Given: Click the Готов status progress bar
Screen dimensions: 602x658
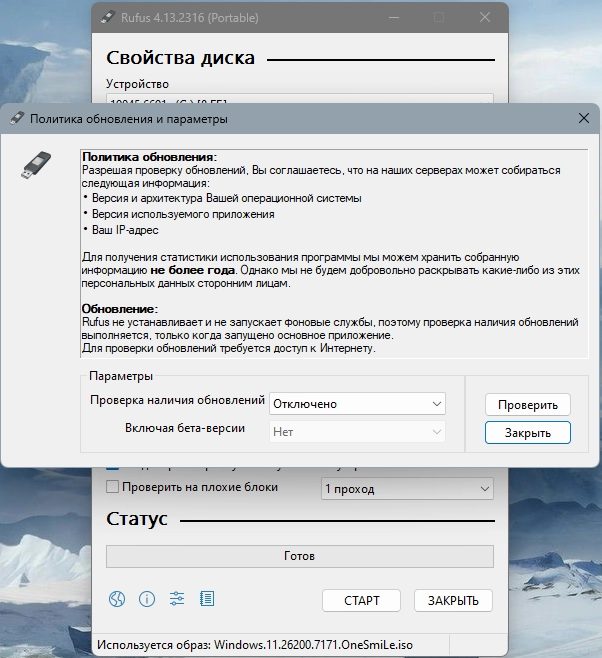Looking at the screenshot, I should [300, 556].
